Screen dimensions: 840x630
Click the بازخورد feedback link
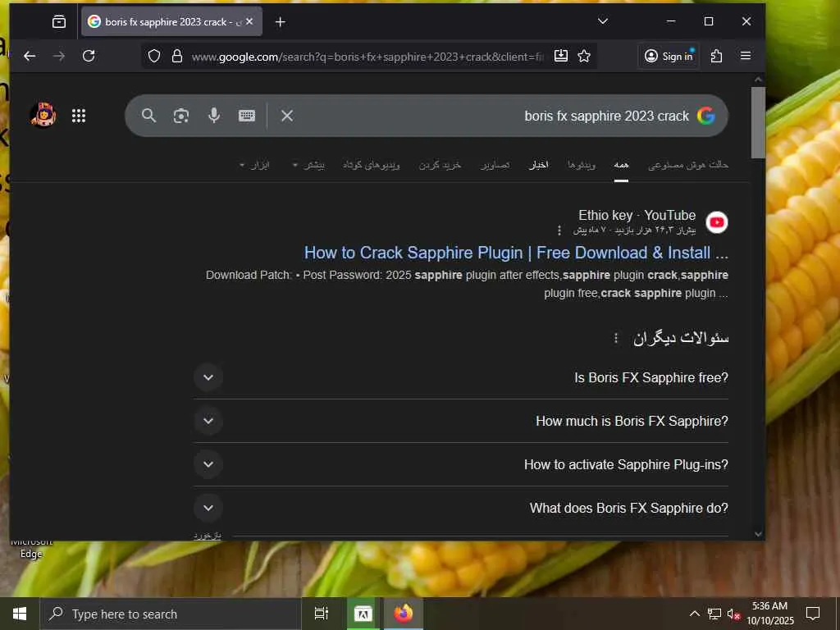tap(207, 535)
